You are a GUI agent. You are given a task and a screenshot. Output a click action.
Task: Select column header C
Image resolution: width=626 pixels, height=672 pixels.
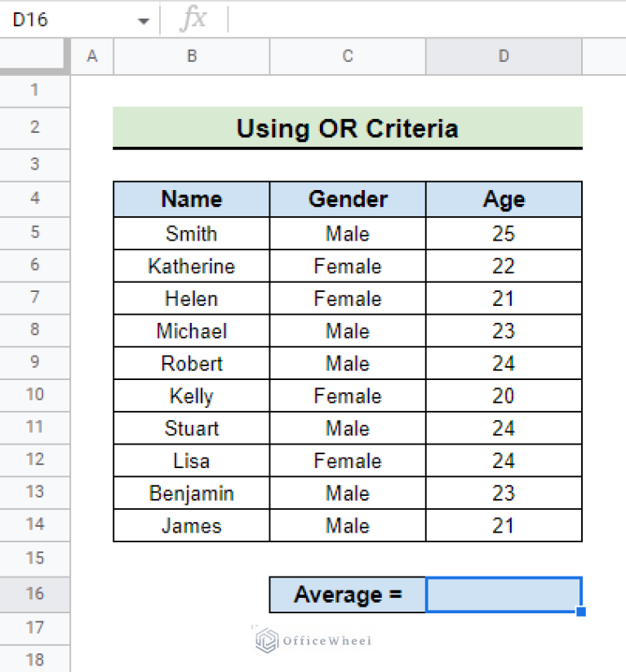point(347,56)
